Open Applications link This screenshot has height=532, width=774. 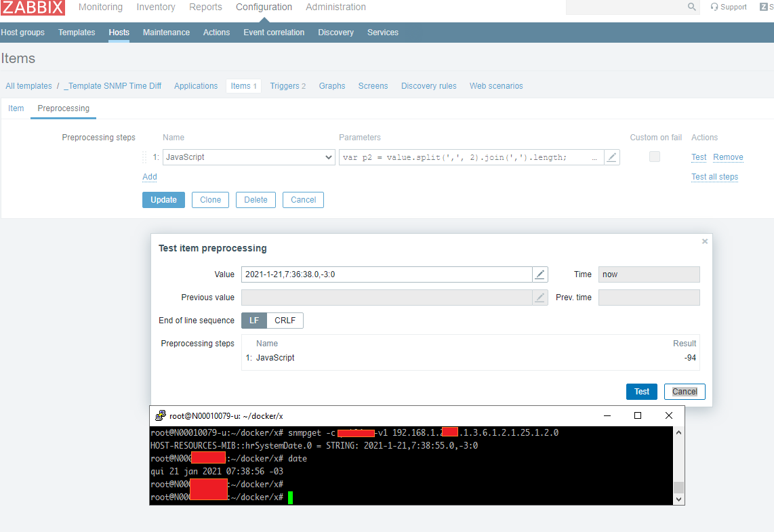pyautogui.click(x=196, y=86)
